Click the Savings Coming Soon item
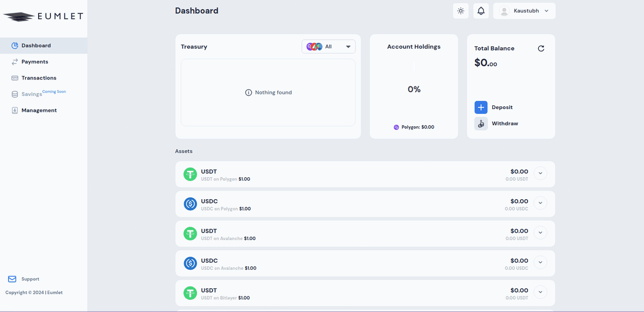The width and height of the screenshot is (644, 312). (32, 94)
